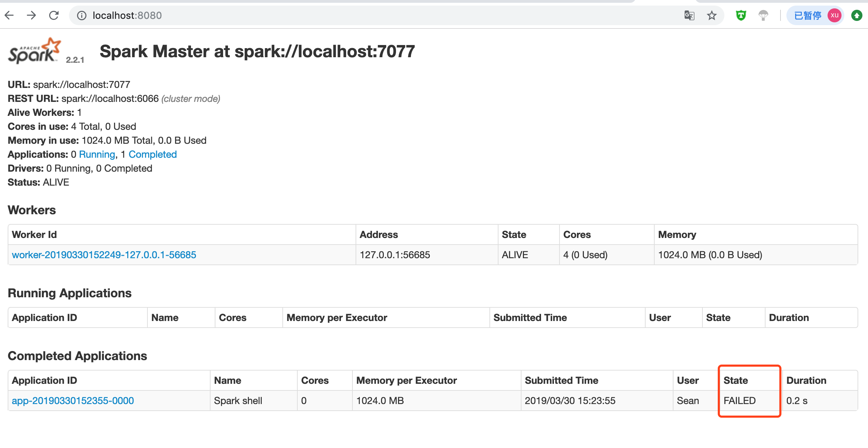The width and height of the screenshot is (868, 448).
Task: Click the Memory in use line
Action: click(107, 140)
